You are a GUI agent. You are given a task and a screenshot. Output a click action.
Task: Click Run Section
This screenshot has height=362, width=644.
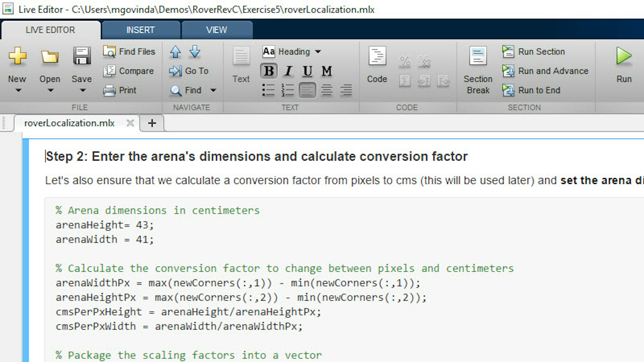point(534,52)
